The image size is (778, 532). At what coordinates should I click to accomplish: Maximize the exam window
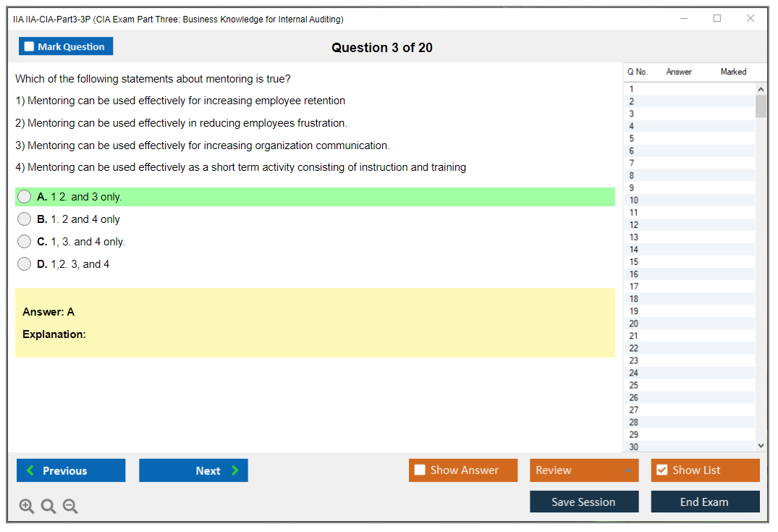point(717,19)
